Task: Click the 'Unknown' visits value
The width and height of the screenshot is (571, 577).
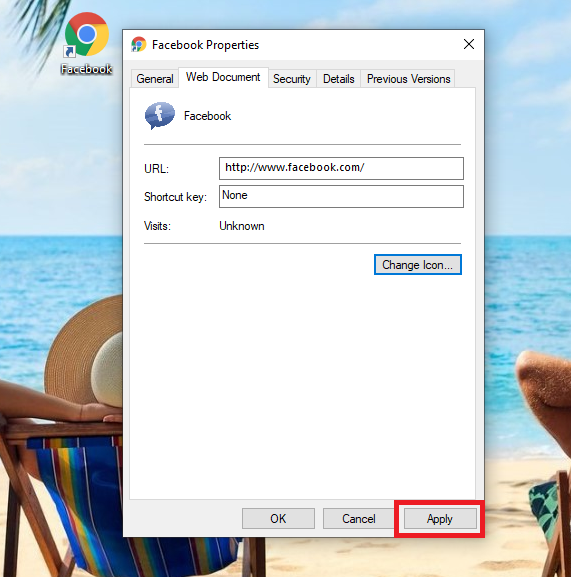Action: click(x=242, y=226)
